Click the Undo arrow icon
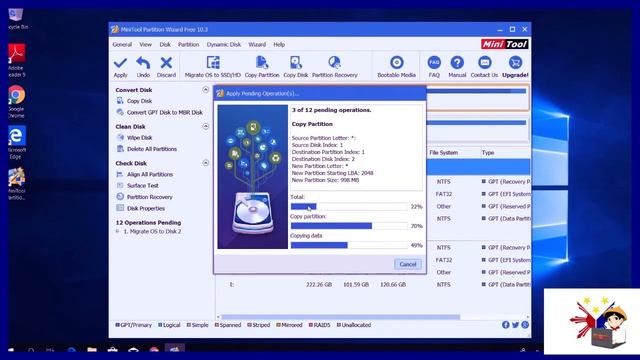Screen dimensions: 640x360 click(x=143, y=63)
